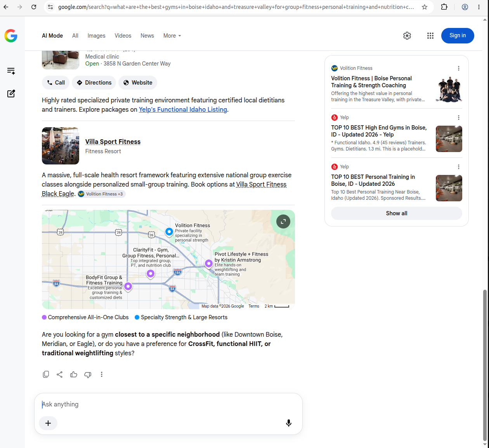Select Volition Fitness blue map pin
This screenshot has width=489, height=448.
click(x=169, y=232)
